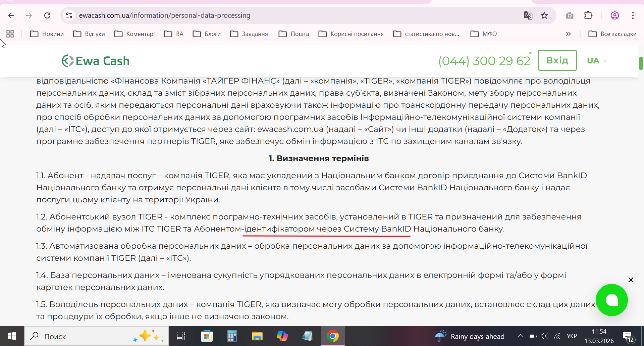644x346 pixels.
Task: Open Google Translate page icon
Action: point(528,15)
